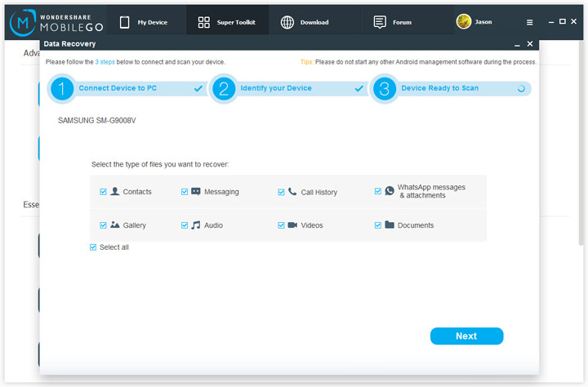Click the WhatsApp logo icon
588x387 pixels.
pos(390,190)
